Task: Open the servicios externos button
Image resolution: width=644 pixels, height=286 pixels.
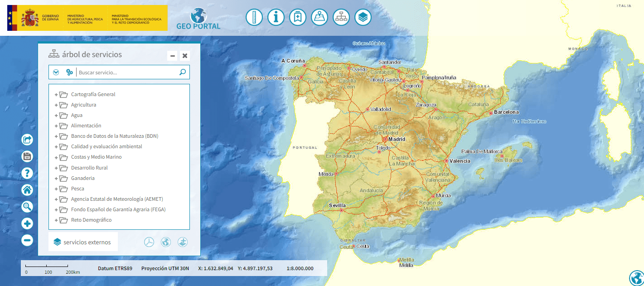Action: pos(83,242)
